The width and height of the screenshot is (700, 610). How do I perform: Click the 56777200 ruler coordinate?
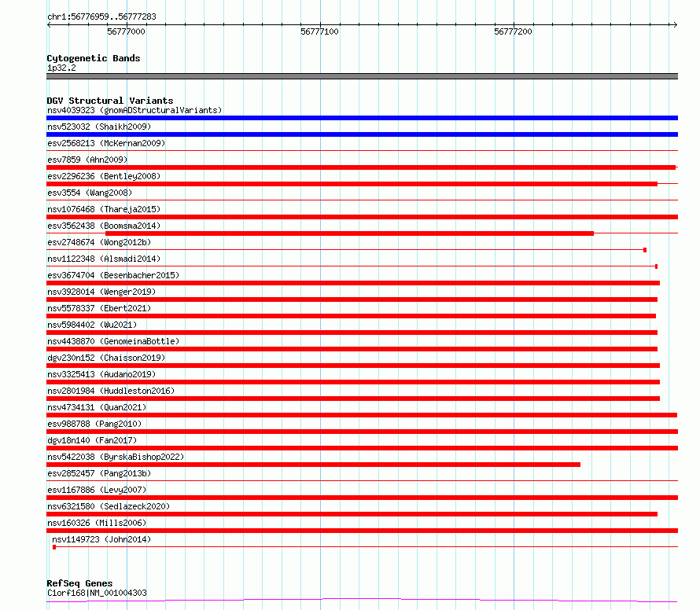point(513,31)
